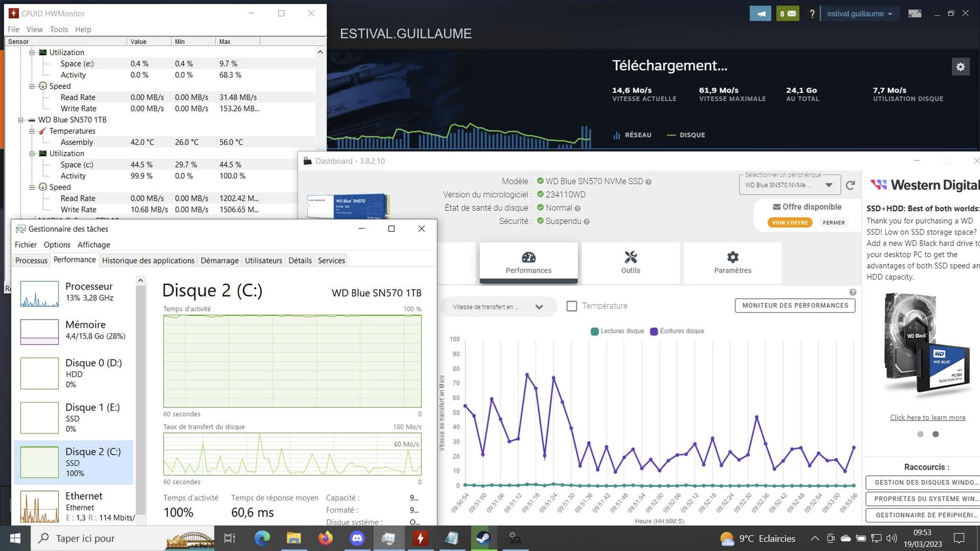Open Steam inbox with 8 messages

coord(788,13)
